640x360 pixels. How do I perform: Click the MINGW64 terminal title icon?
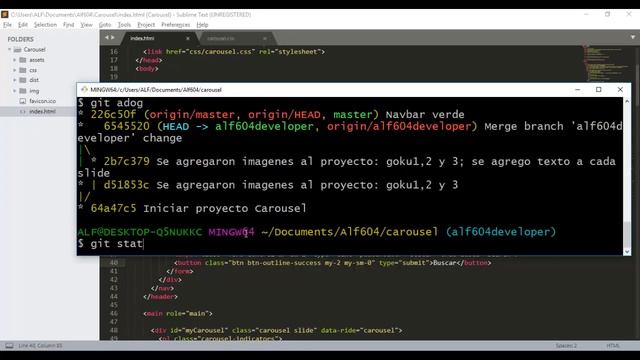tap(84, 90)
